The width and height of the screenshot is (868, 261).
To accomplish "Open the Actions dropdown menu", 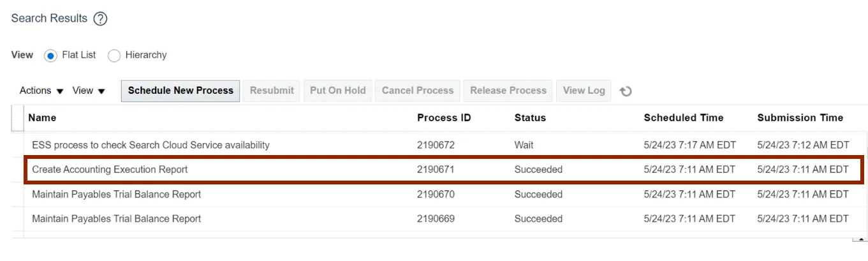I will (41, 91).
